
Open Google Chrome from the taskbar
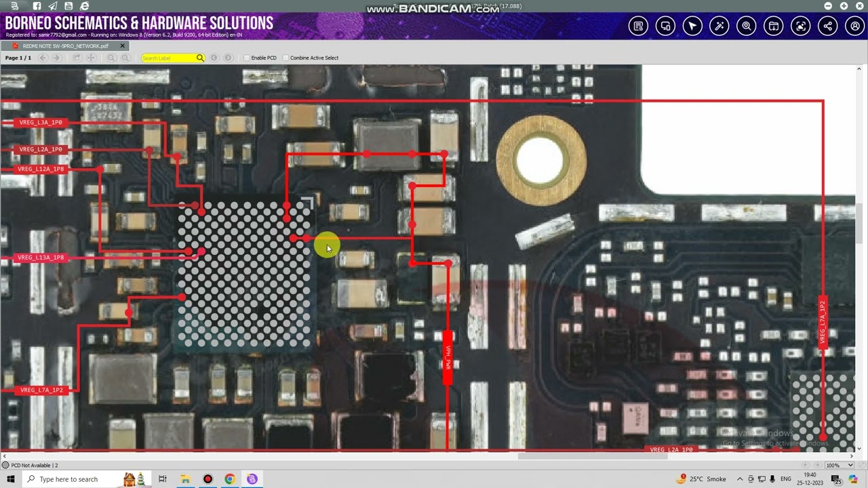tap(230, 479)
